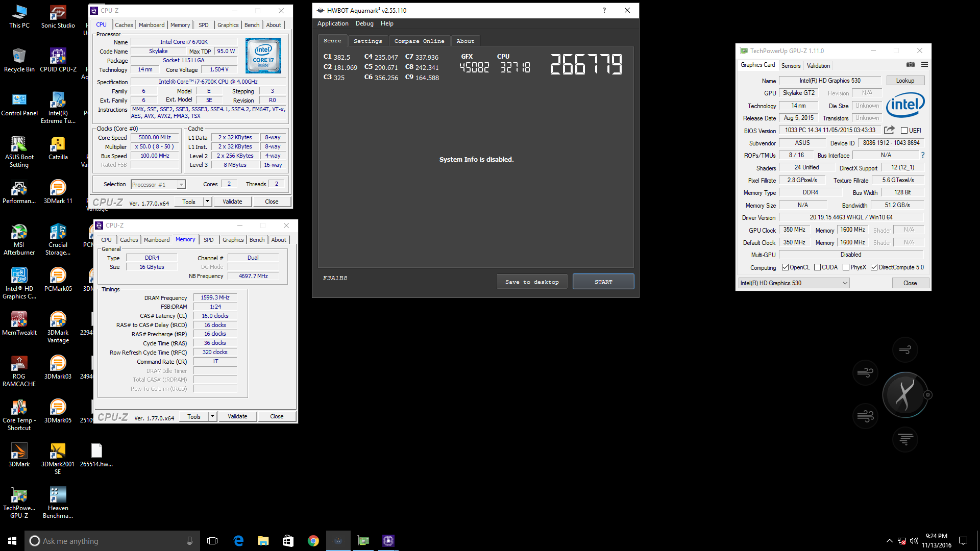Launch Intel Extreme Tuning desktop shortcut
This screenshot has height=551, width=980.
tap(58, 108)
